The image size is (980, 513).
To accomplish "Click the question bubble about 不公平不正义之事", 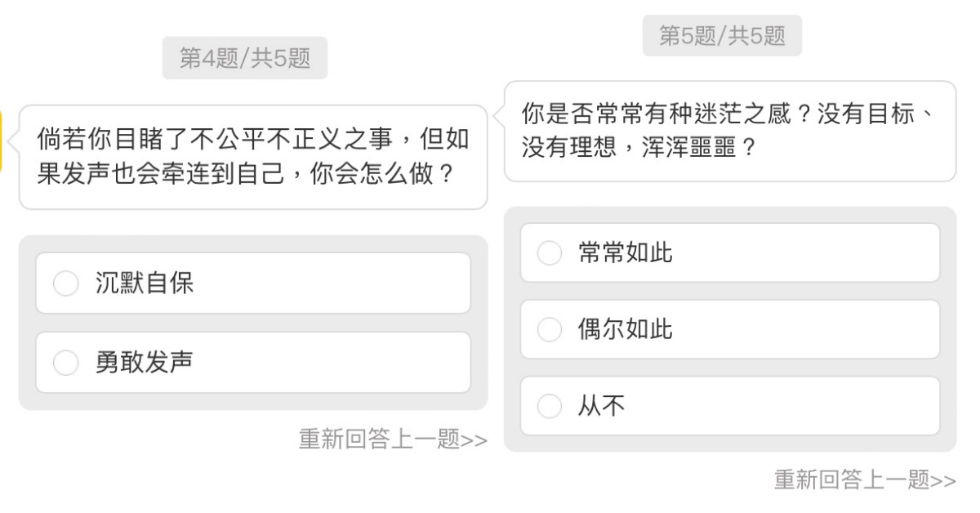I will pos(253,157).
